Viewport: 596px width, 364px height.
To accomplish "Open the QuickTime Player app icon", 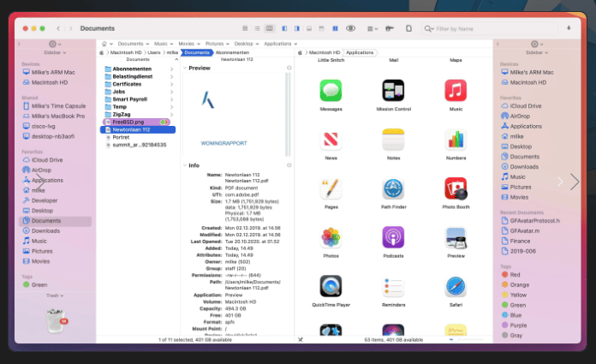I will [331, 286].
